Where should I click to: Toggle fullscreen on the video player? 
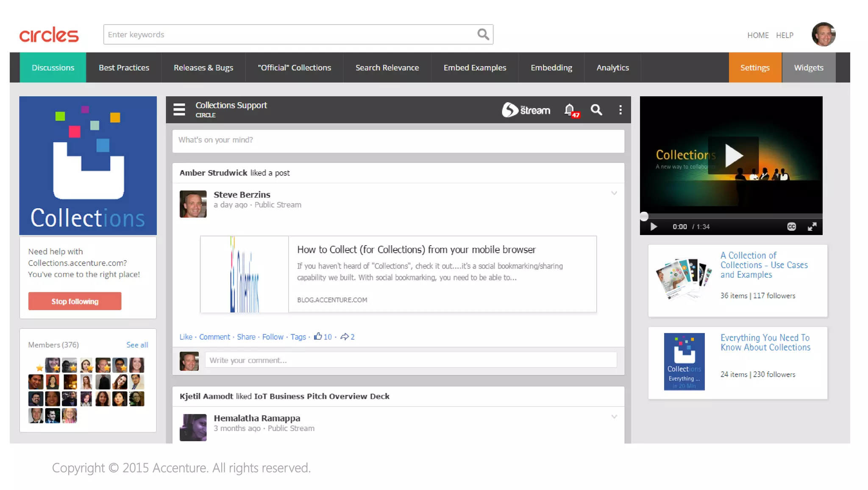pyautogui.click(x=812, y=227)
